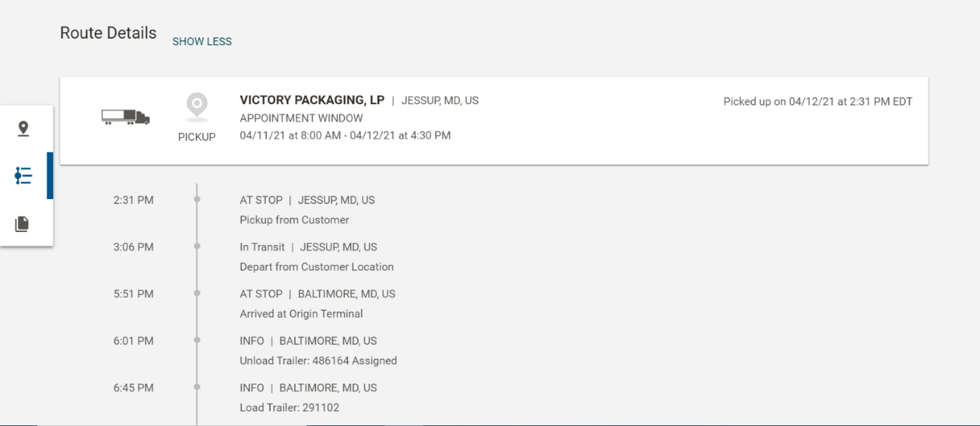Click the Pickup from Customer event

click(x=295, y=220)
